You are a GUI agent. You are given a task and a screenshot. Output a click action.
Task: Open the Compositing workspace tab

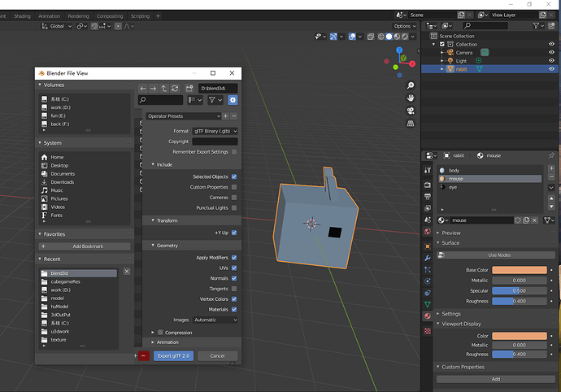coord(110,15)
